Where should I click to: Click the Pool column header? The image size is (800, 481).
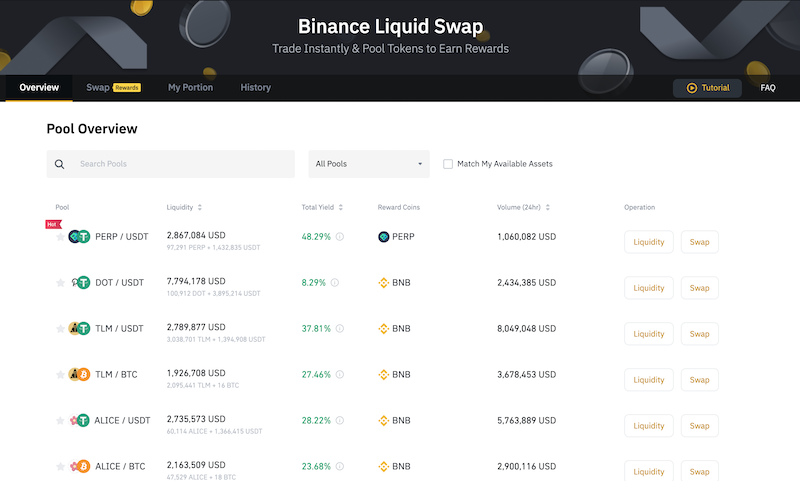tap(62, 207)
